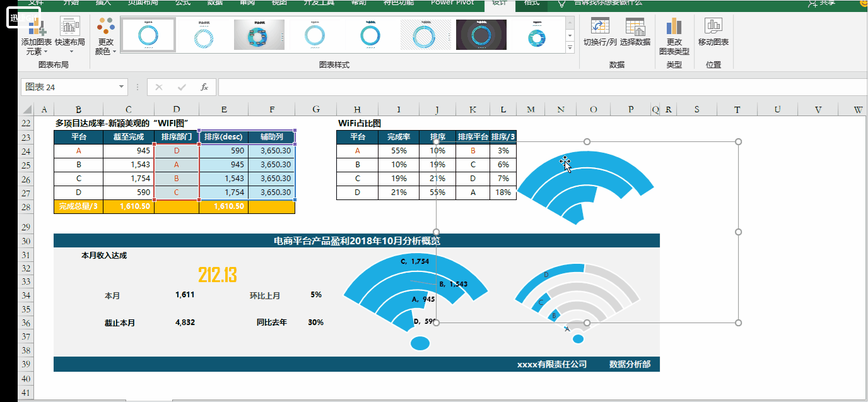Click the data label 'A, 945' on the WiFi chart

(x=423, y=299)
